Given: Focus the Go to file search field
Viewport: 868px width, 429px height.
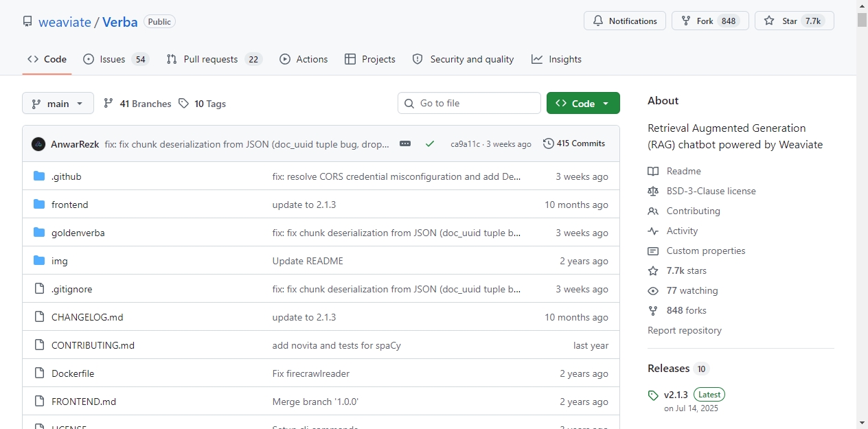Looking at the screenshot, I should click(x=469, y=103).
